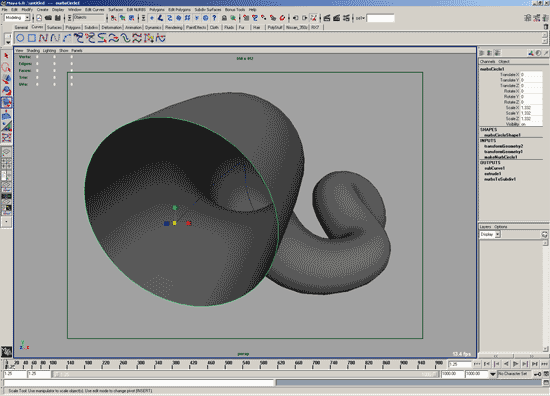The width and height of the screenshot is (550, 396).
Task: Choose the Move tool in toolbox
Action: (6, 79)
